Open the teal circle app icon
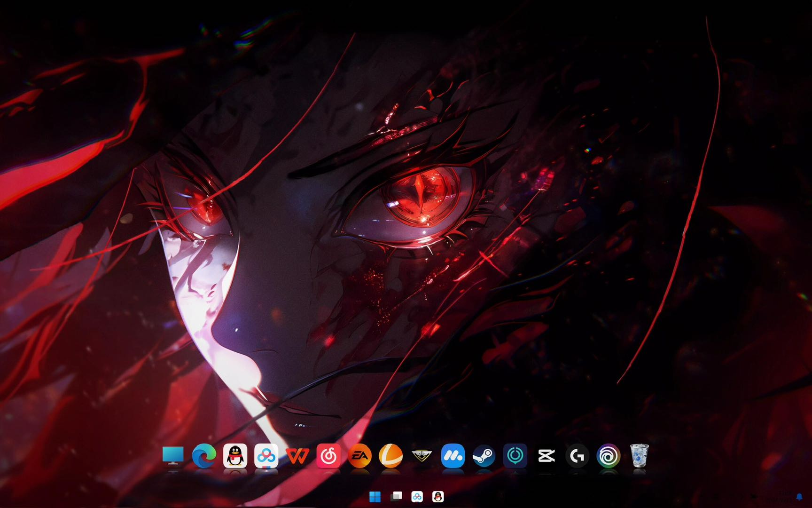Image resolution: width=812 pixels, height=508 pixels. pyautogui.click(x=515, y=455)
